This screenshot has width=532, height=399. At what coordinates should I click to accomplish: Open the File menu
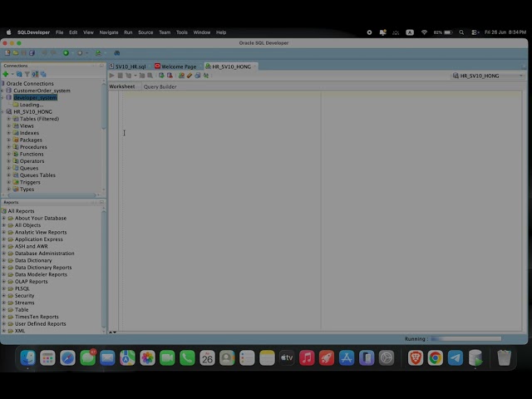59,32
